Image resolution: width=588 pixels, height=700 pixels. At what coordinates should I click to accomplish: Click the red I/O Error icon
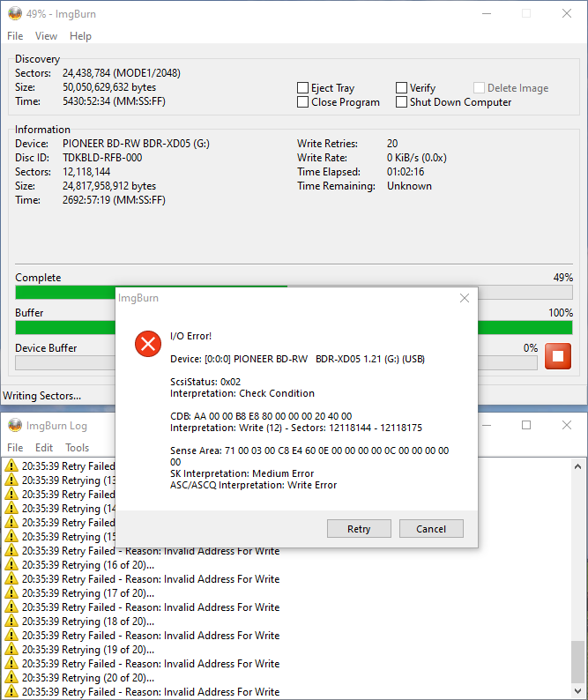pyautogui.click(x=147, y=344)
